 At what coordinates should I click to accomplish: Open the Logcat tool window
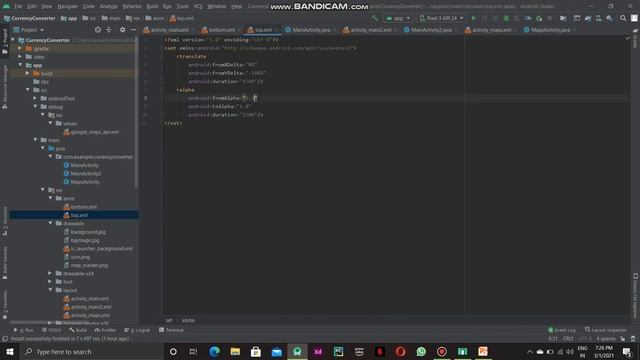click(137, 330)
